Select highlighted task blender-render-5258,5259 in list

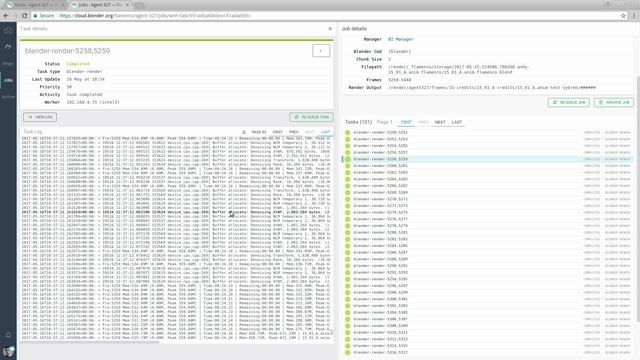click(488, 159)
